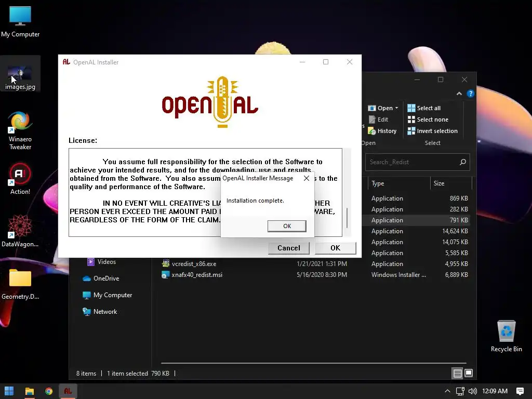532x399 pixels.
Task: Click the Open dropdown in Explorer ribbon
Action: coord(383,108)
